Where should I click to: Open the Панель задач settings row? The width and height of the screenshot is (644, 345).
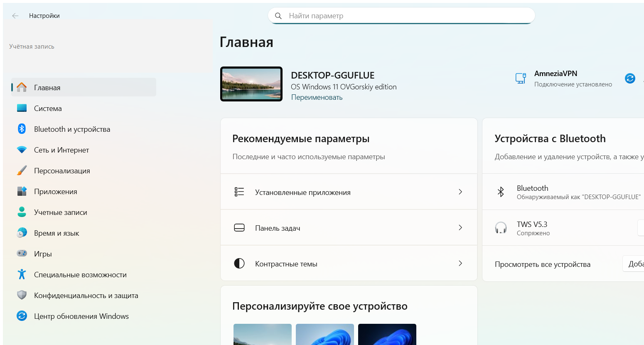(x=349, y=227)
